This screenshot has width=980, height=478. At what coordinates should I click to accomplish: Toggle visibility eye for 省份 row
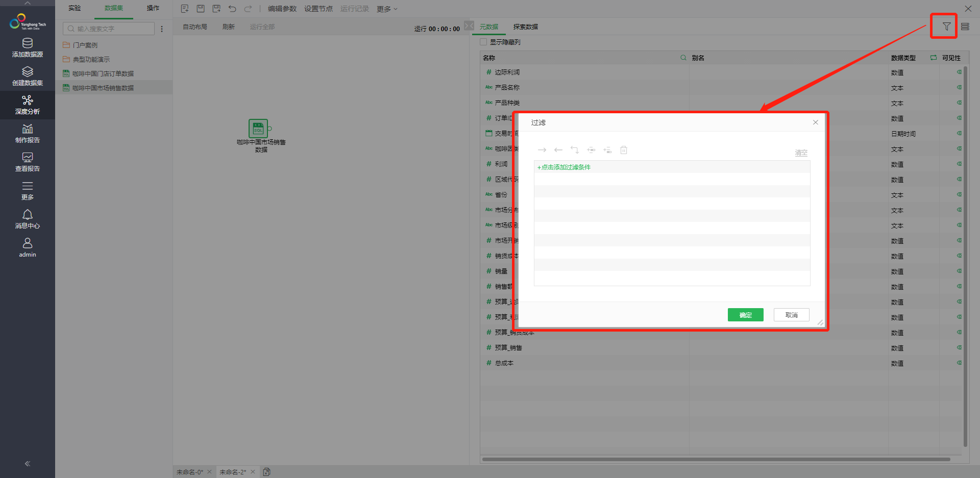coord(959,194)
